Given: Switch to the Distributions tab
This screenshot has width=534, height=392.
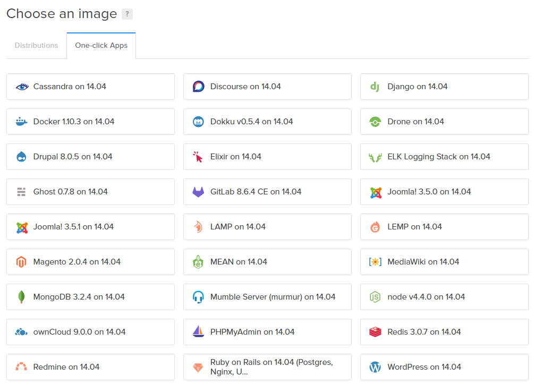Looking at the screenshot, I should click(37, 45).
